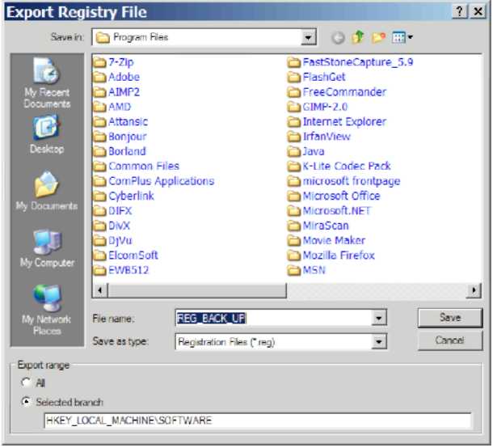This screenshot has height=448, width=493.
Task: Open the Views menu icon
Action: [398, 37]
